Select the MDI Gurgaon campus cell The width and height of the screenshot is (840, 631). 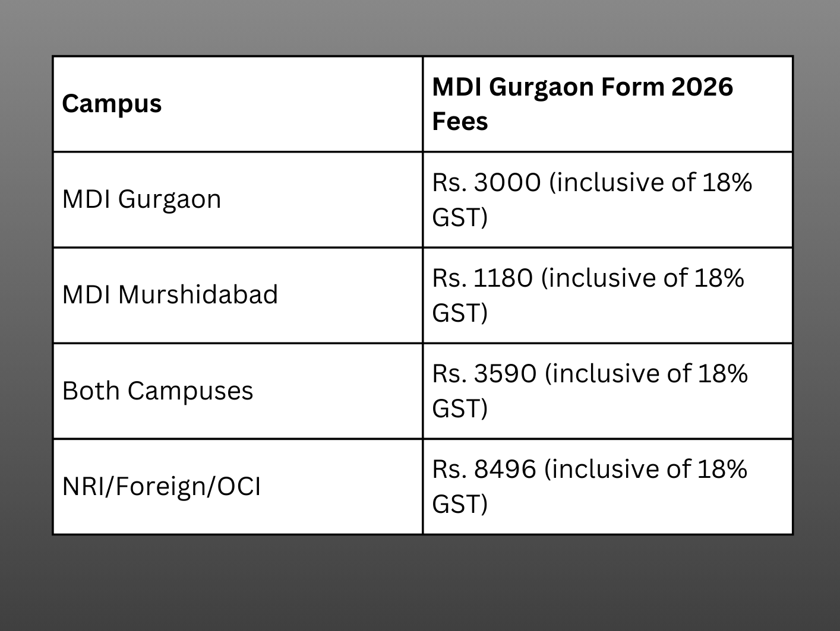(141, 199)
